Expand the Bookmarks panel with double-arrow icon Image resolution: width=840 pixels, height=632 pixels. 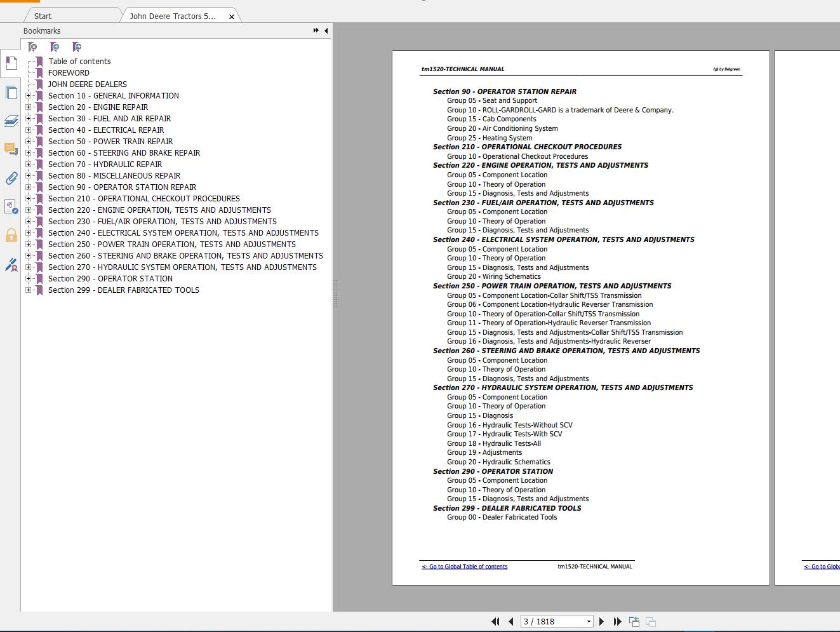pyautogui.click(x=316, y=30)
